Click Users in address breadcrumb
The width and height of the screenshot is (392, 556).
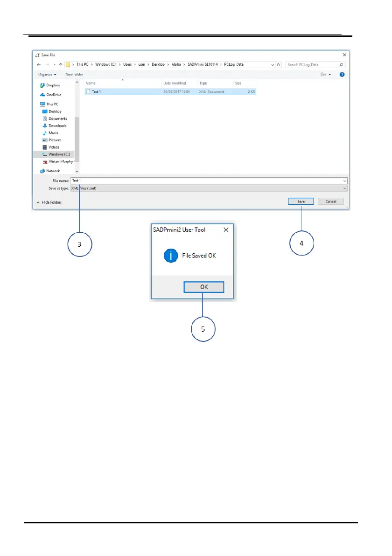point(127,64)
